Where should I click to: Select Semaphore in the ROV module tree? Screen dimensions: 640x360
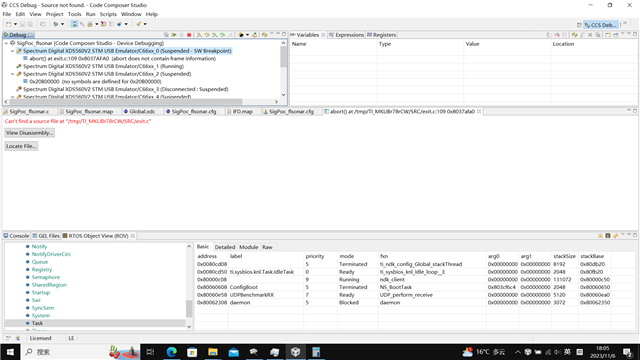click(x=46, y=277)
